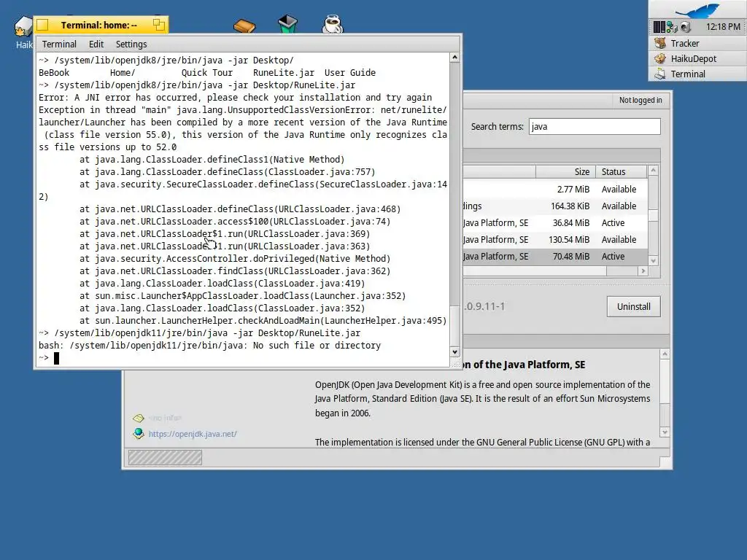Click the UnsupportedClassVersionError exception line

click(243, 110)
